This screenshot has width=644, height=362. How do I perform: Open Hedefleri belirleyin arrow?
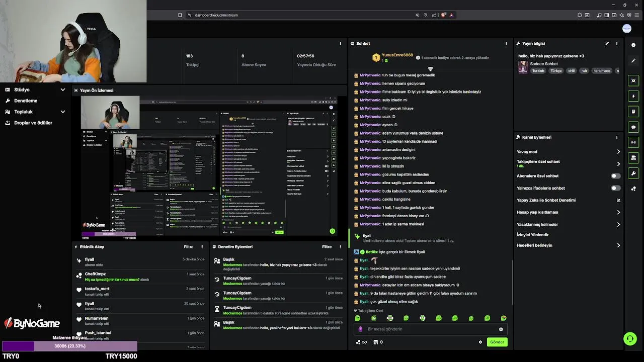618,245
